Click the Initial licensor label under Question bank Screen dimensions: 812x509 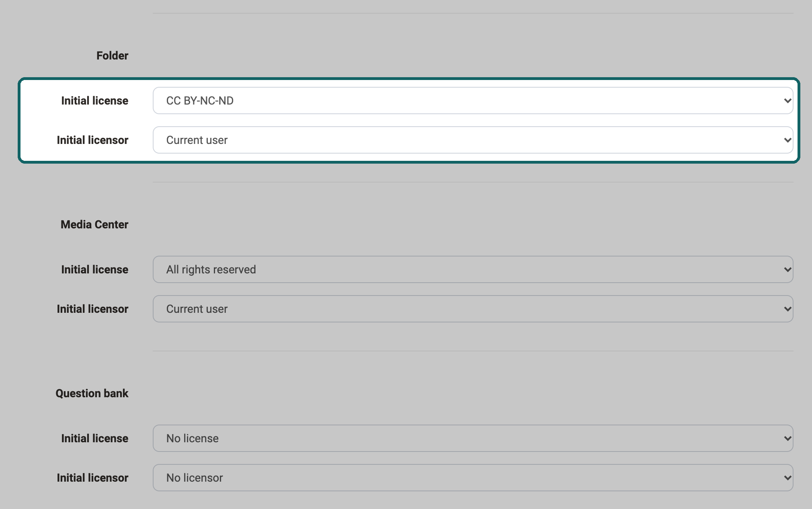(x=92, y=478)
